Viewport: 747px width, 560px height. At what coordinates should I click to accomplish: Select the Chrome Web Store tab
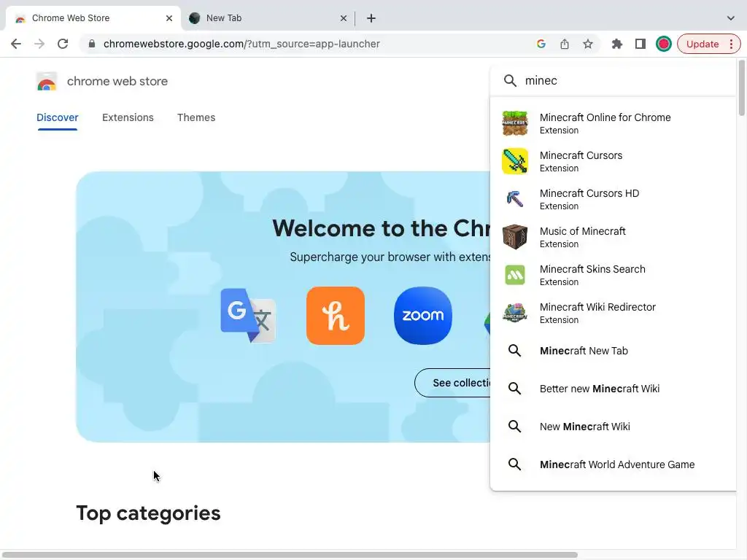coord(93,18)
